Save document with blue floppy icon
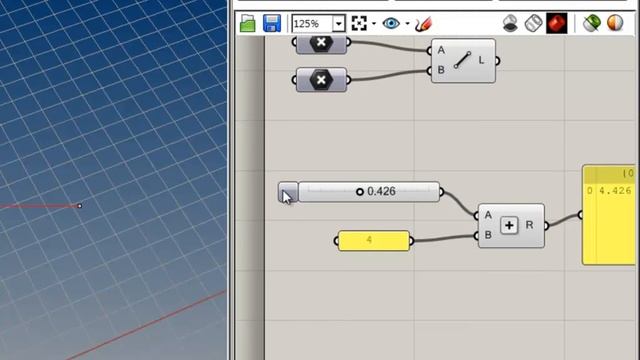Screen dimensions: 640x360 pyautogui.click(x=271, y=24)
